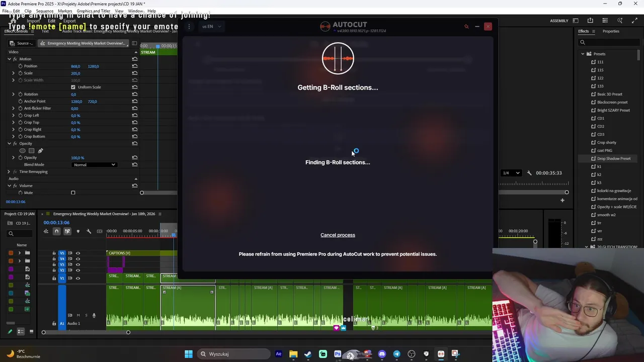Open timeline sequence panel menu

tap(160, 214)
